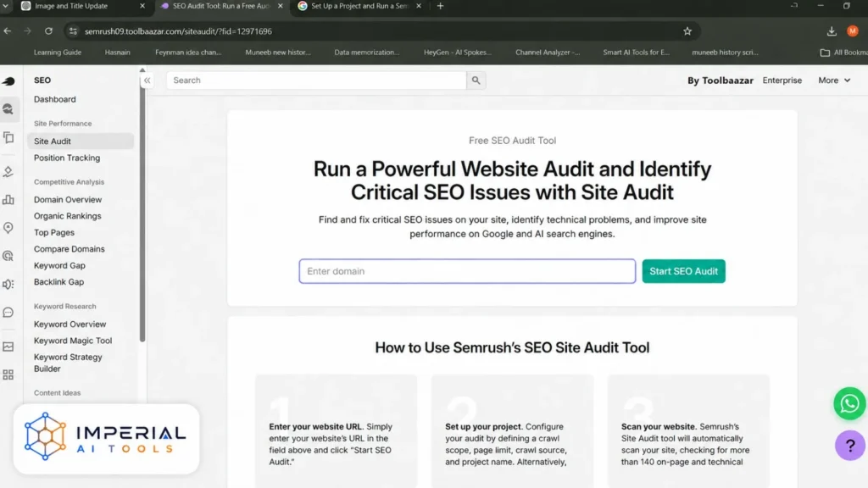Open the image Reports sidebar icon
868x488 pixels.
point(8,347)
